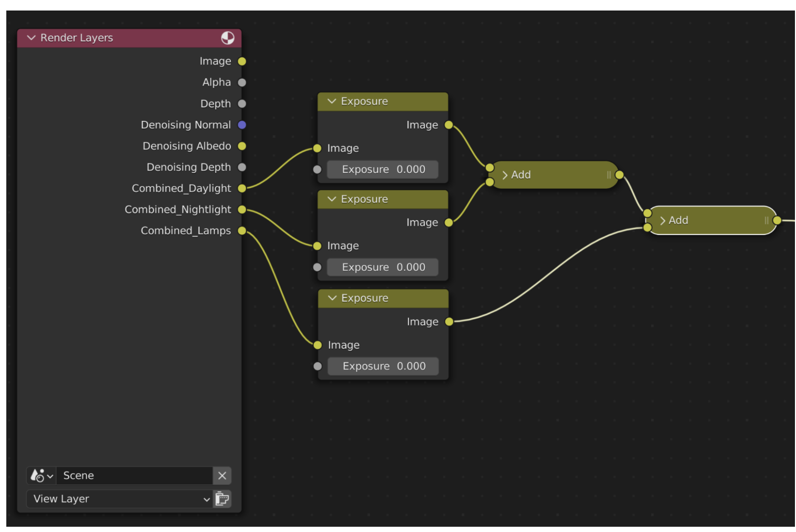Click middle Exposure node Image output socket
This screenshot has height=532, width=796.
click(448, 222)
